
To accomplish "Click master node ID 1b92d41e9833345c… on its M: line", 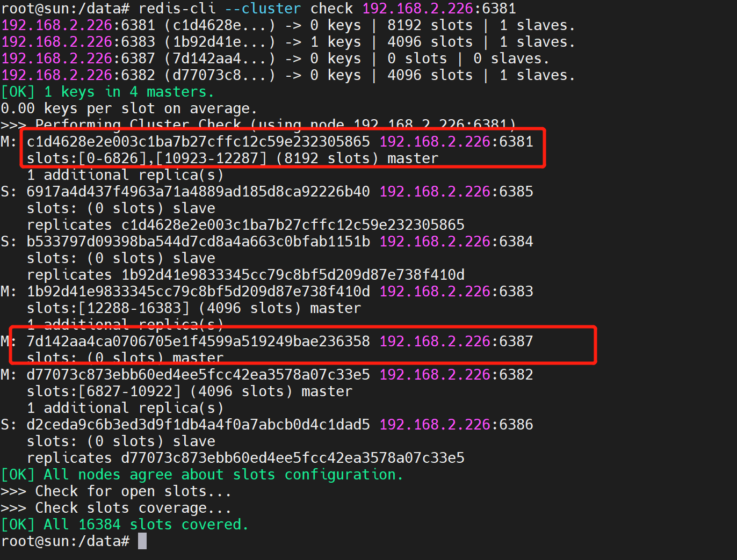I will (198, 292).
